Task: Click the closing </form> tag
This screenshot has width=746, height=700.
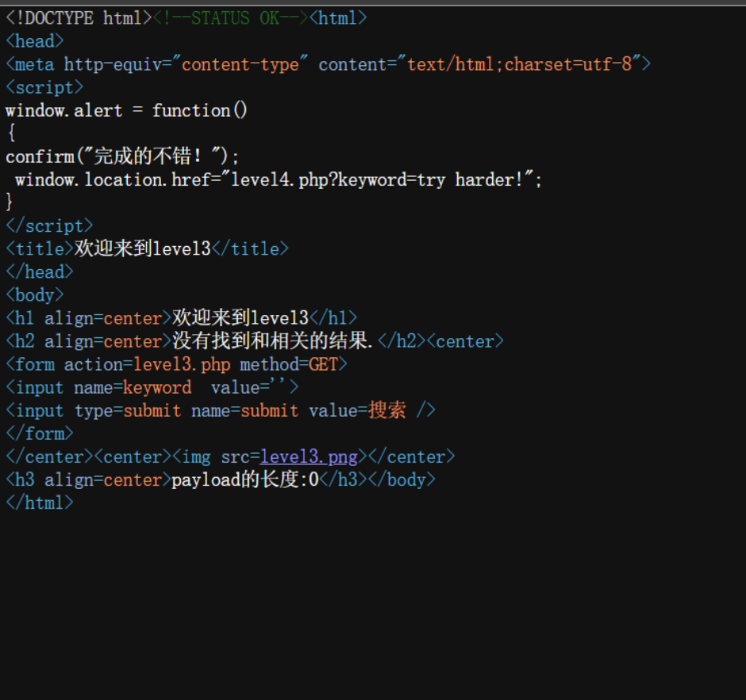Action: (x=40, y=433)
